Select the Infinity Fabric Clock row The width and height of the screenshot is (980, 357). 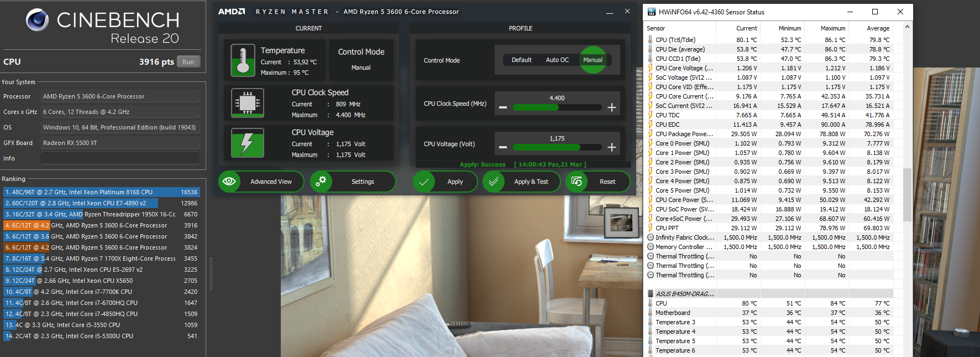769,237
